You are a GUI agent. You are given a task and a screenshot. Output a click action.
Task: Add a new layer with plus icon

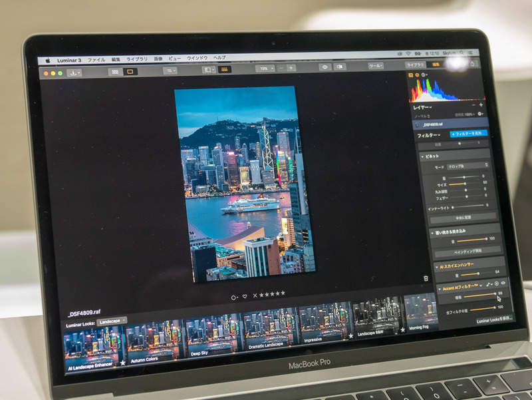tap(481, 105)
